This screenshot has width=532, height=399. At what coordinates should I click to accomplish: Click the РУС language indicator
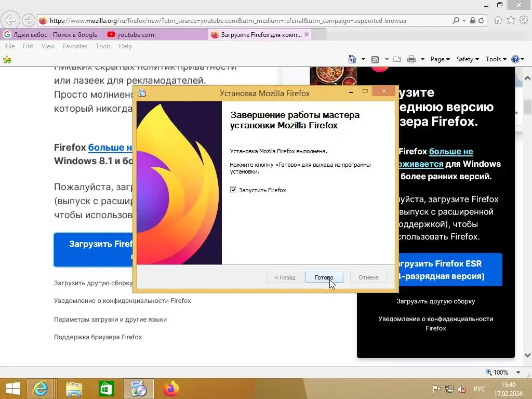[479, 389]
